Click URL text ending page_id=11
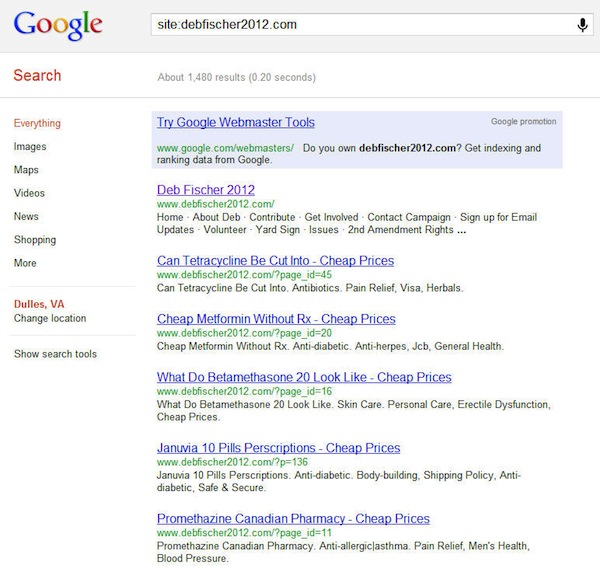The width and height of the screenshot is (600, 572). pos(244,533)
